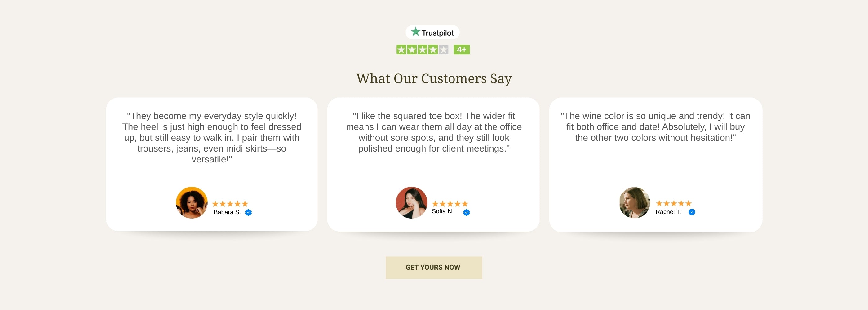The width and height of the screenshot is (868, 310).
Task: Click Rachel T.'s blue verified badge
Action: tap(691, 212)
